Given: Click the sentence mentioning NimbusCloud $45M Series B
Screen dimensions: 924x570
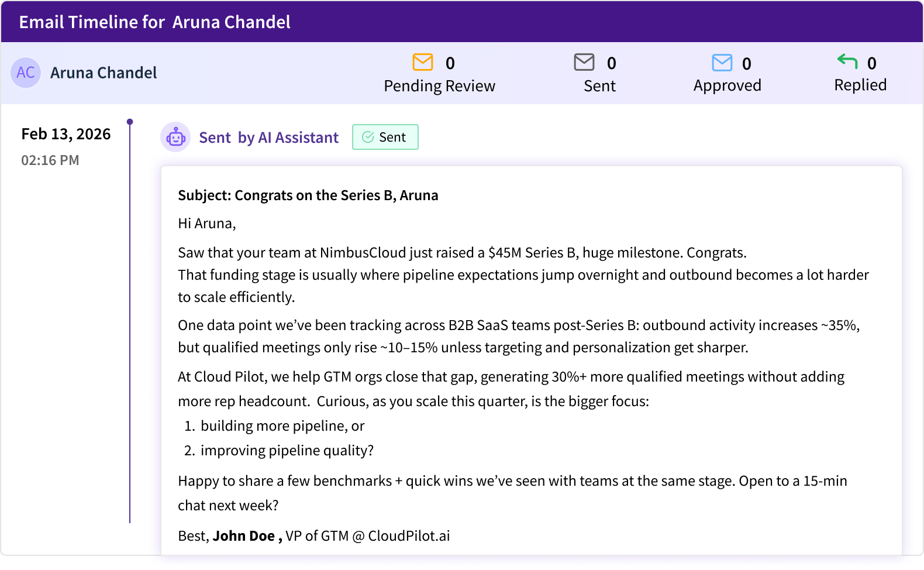Looking at the screenshot, I should click(463, 253).
